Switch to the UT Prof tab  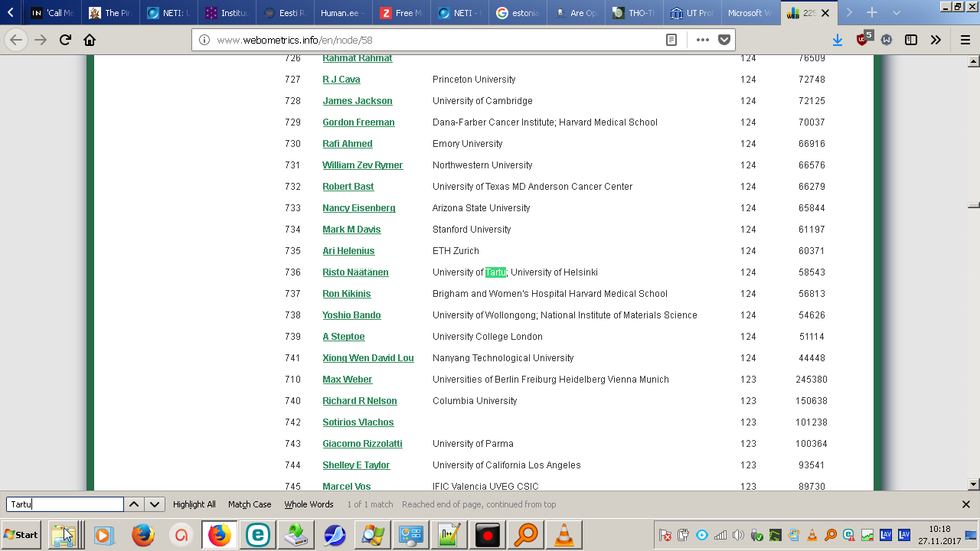(x=692, y=13)
